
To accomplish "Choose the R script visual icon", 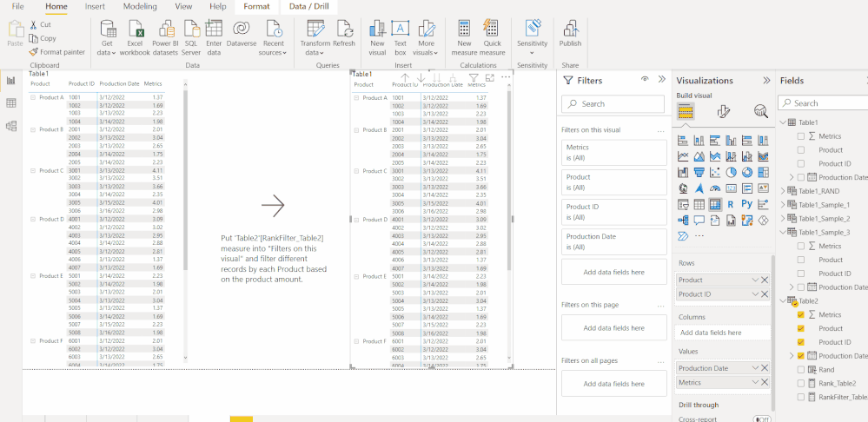I will click(731, 205).
